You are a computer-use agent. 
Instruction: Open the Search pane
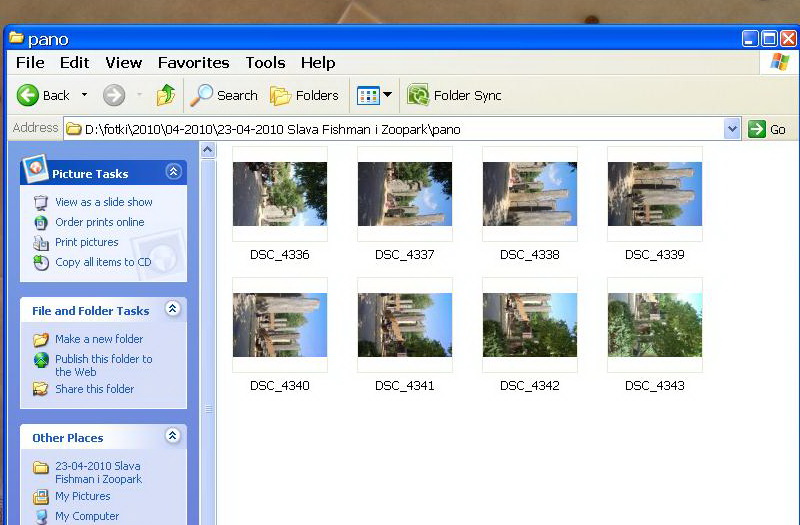click(224, 95)
